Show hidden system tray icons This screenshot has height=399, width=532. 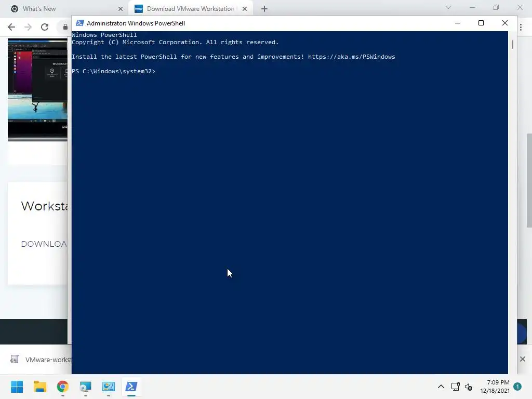coord(441,387)
